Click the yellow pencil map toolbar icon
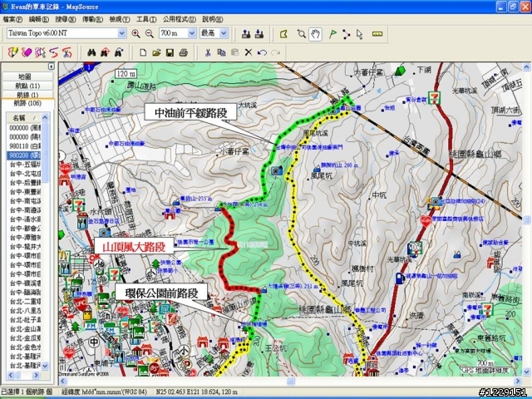This screenshot has height=399, width=532. (x=12, y=52)
